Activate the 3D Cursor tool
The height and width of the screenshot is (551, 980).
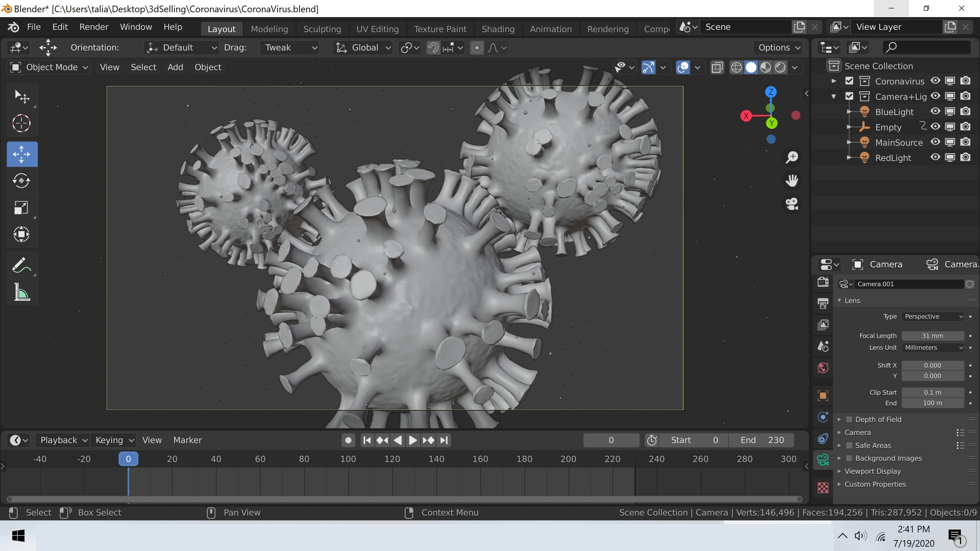[22, 123]
